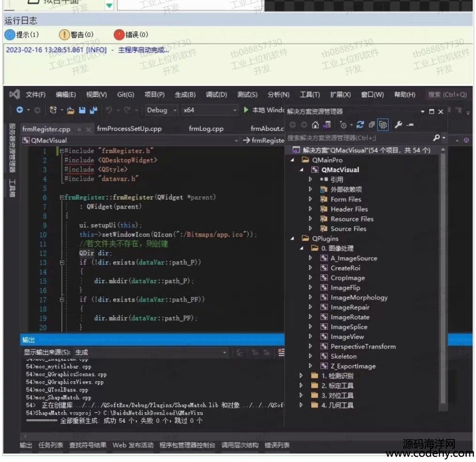This screenshot has width=476, height=462.
Task: Open the 显示输出来源 dropdown showing 生成
Action: tap(151, 352)
